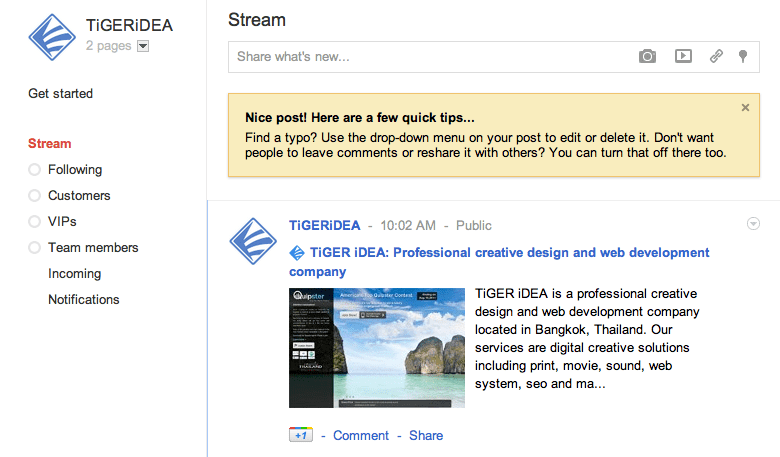
Task: Select the Team members circle radio
Action: coord(34,247)
